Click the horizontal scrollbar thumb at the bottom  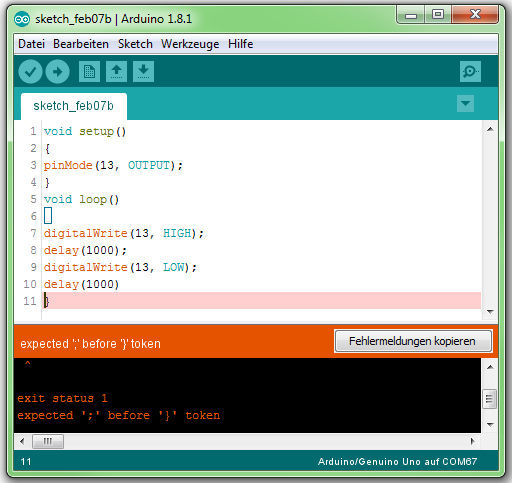pyautogui.click(x=48, y=441)
